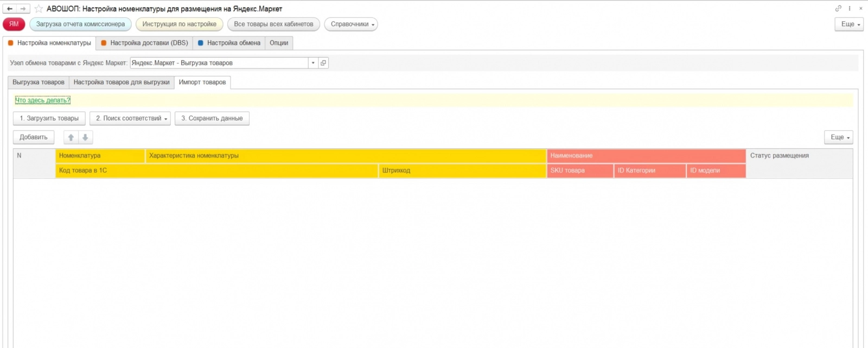Open the vertical dots window menu

(x=850, y=9)
